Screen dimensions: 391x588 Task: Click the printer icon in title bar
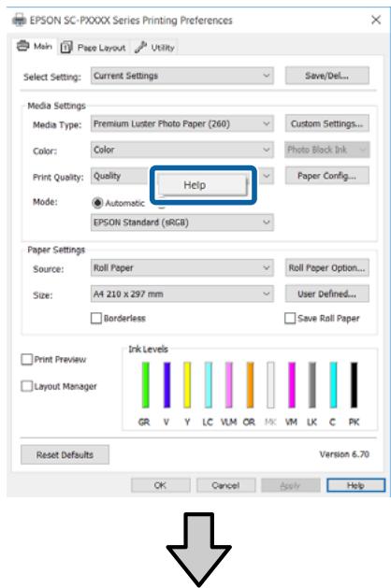[x=19, y=20]
